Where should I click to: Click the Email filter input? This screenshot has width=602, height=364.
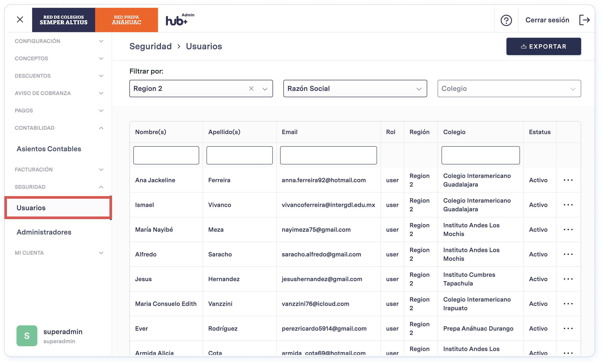pyautogui.click(x=328, y=155)
